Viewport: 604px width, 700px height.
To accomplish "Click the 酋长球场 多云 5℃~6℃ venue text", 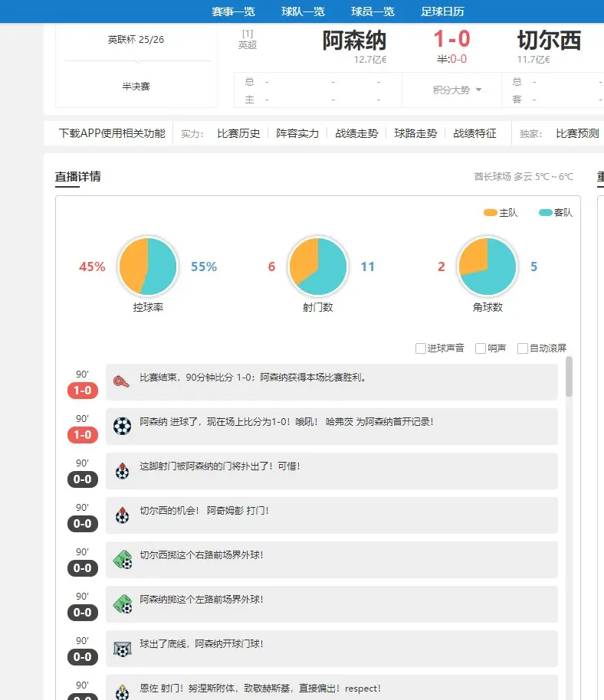I will click(x=524, y=177).
